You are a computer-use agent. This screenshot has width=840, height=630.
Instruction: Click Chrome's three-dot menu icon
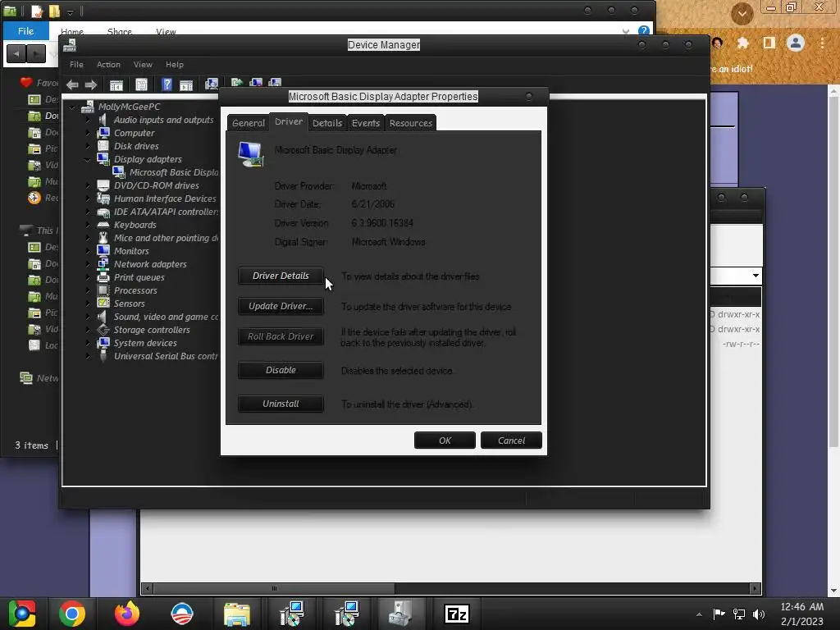(822, 43)
